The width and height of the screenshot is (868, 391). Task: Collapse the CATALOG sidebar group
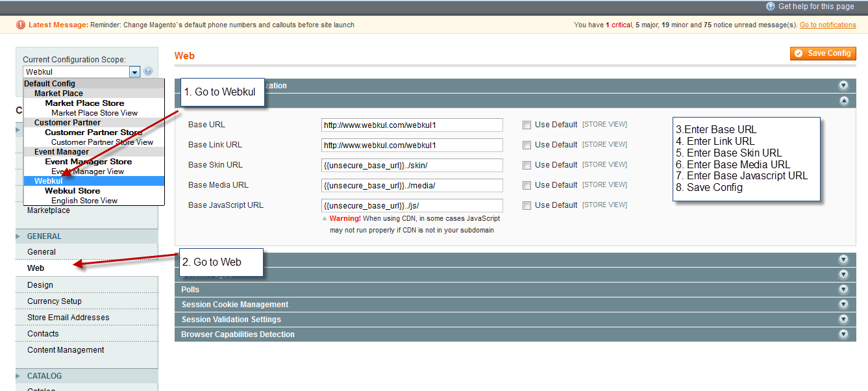pos(87,376)
